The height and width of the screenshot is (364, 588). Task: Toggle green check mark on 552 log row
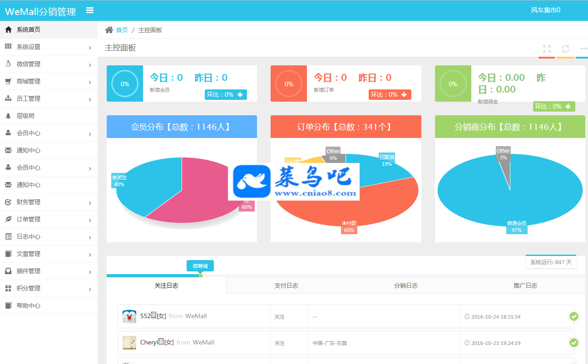(x=574, y=316)
